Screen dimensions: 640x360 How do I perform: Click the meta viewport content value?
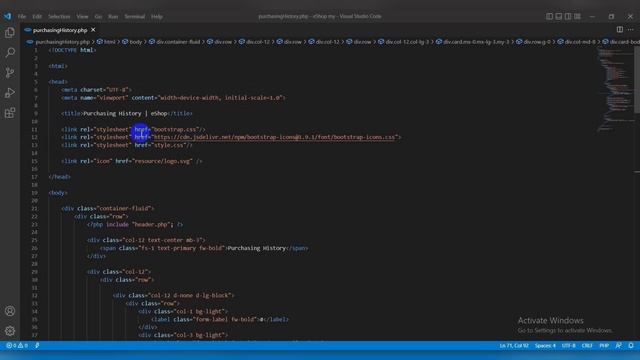(220, 98)
